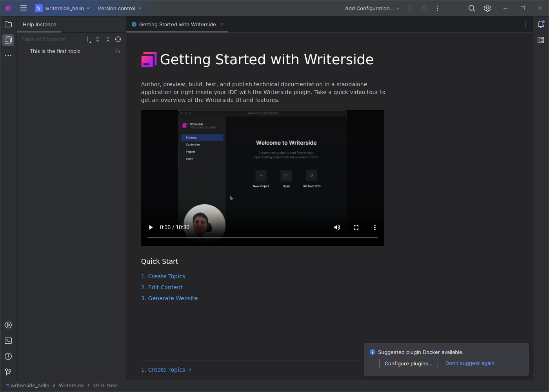
Task: Toggle fullscreen on the video
Action: tap(356, 227)
